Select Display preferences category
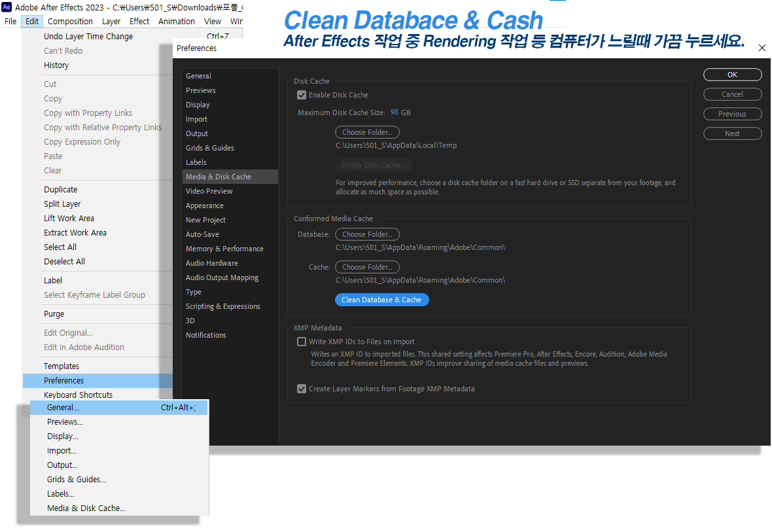 click(230, 105)
